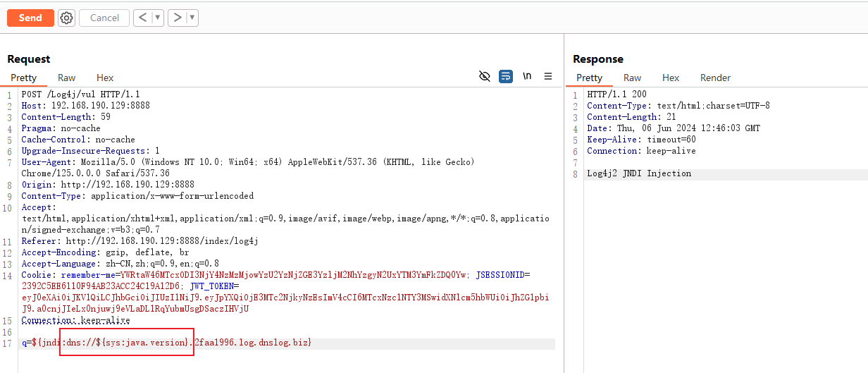Switch to Request Hex tab
Screen dimensions: 868x373
tap(105, 78)
